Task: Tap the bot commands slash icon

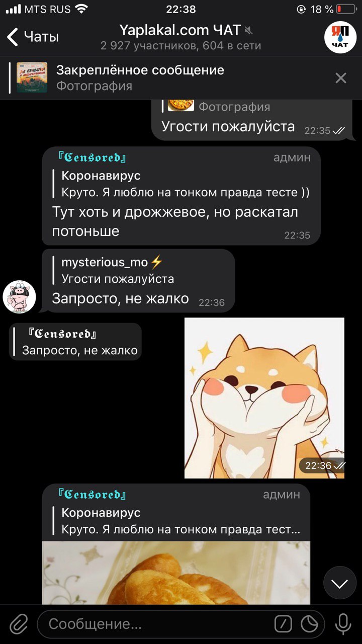Action: point(283,624)
